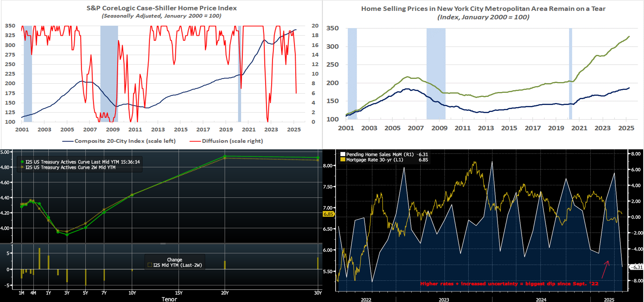Click the red arrow annotation on the chart
This screenshot has height=302, width=644.
605,269
